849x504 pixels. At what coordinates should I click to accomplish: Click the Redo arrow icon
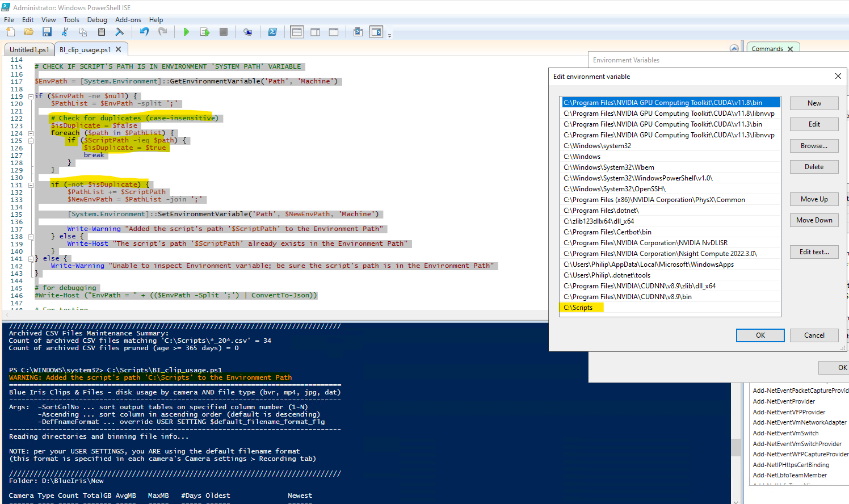[x=163, y=32]
